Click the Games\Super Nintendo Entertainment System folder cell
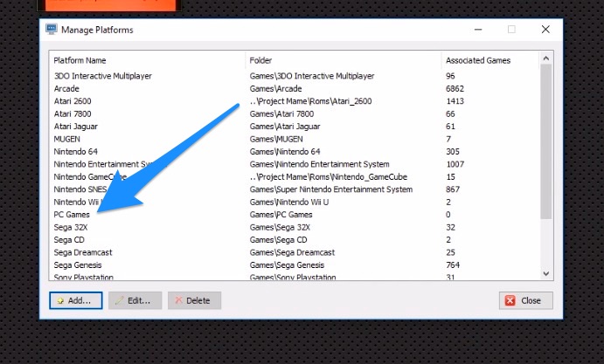Viewport: 604px width, 364px height. (x=331, y=189)
